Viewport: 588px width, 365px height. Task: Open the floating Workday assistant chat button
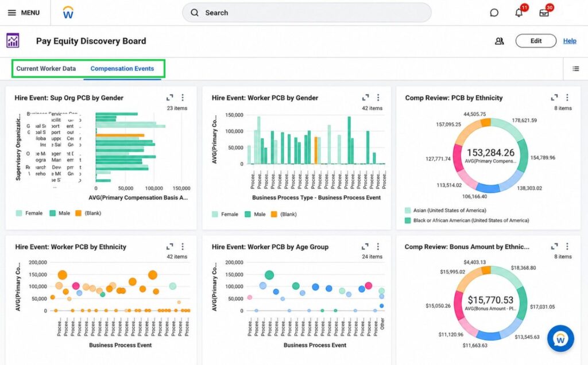(560, 339)
